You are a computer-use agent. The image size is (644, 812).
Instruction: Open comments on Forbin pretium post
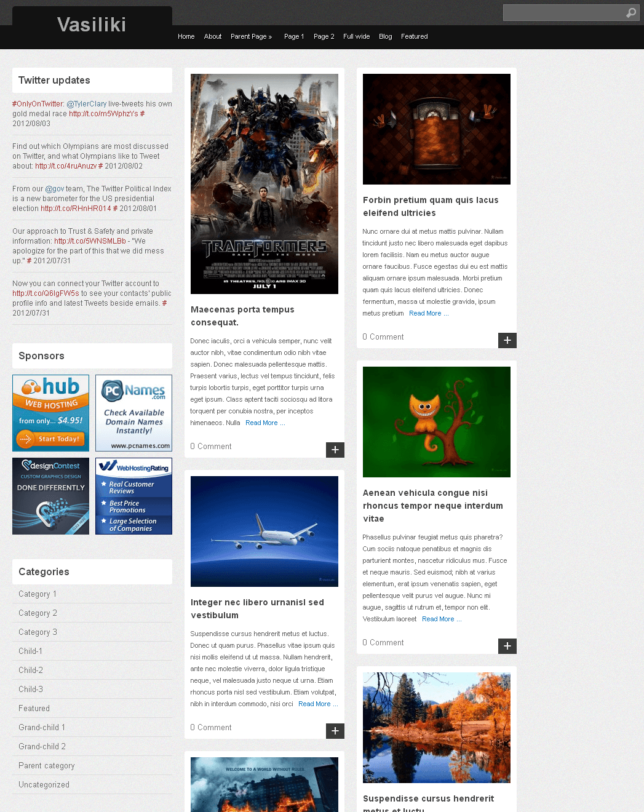coord(383,337)
